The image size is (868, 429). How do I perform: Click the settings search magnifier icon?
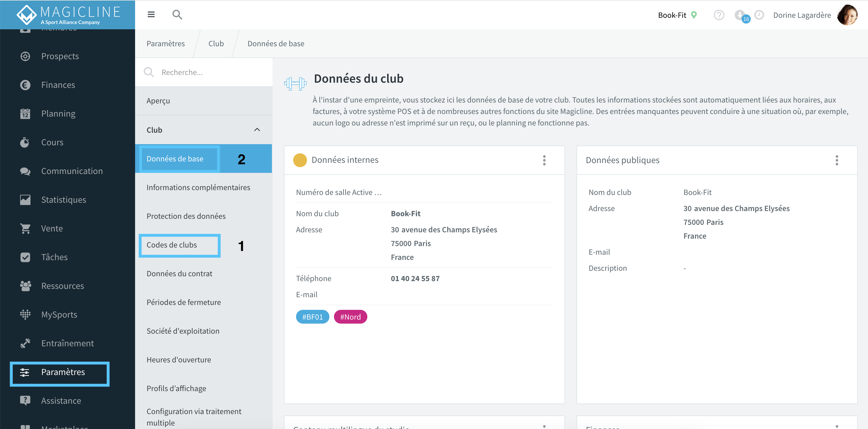pyautogui.click(x=149, y=72)
